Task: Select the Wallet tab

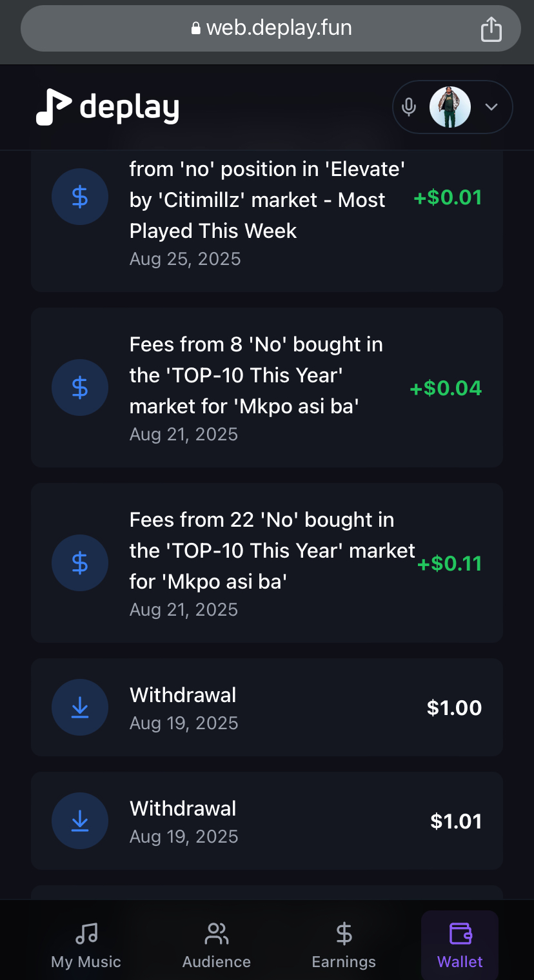Action: click(460, 945)
